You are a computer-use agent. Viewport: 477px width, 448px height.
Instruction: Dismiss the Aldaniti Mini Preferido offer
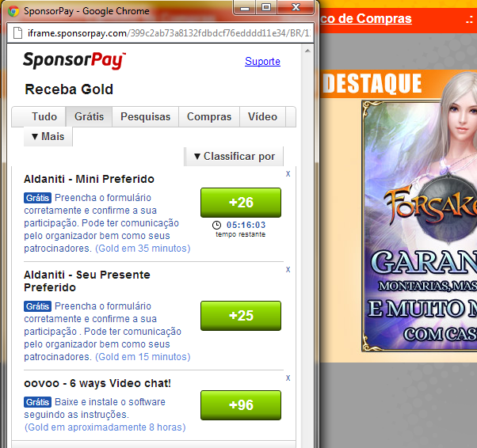click(288, 174)
